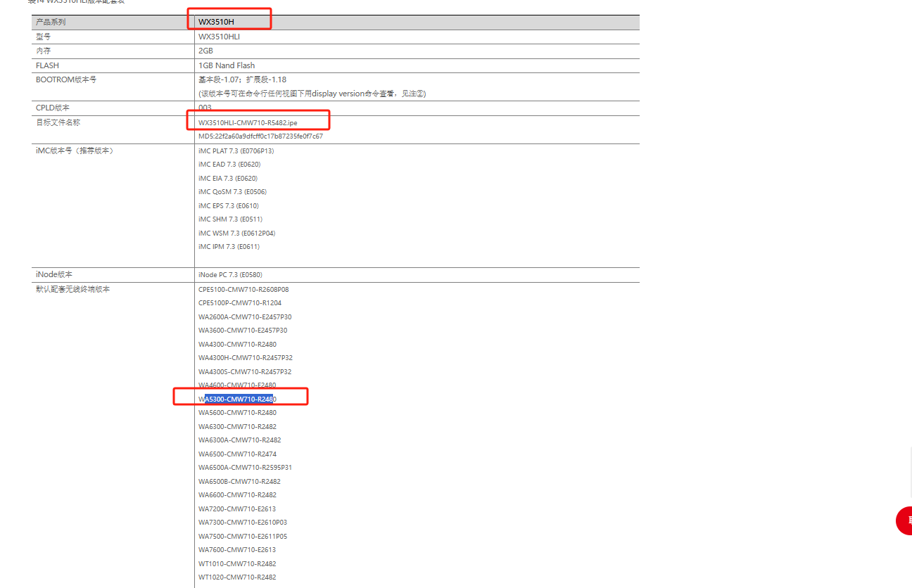Select the WA7200-CMW710-E2613 entry
Viewport: 912px width, 588px height.
237,509
